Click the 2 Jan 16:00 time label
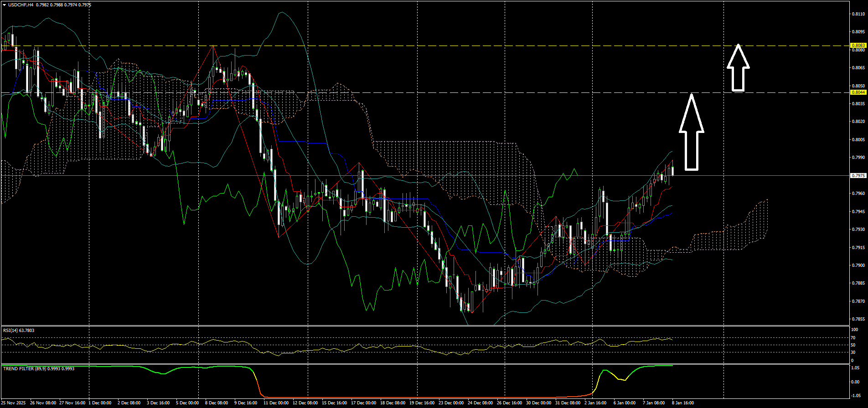 click(x=595, y=403)
